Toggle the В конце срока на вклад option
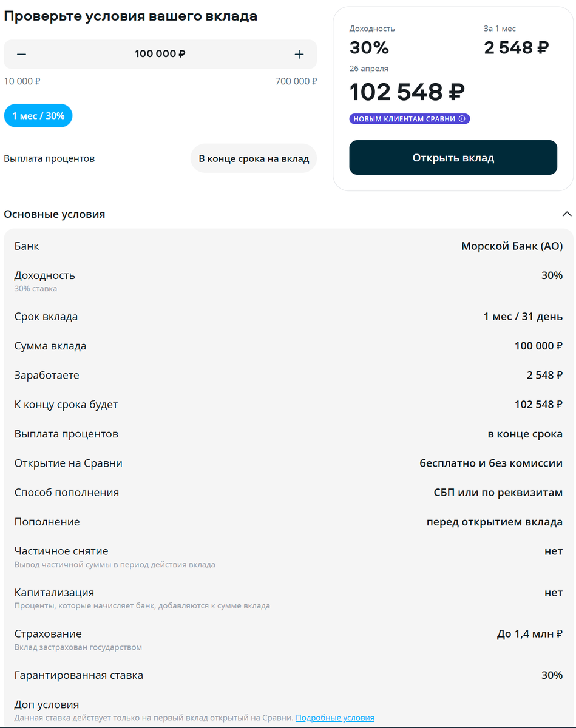This screenshot has height=728, width=576. 254,158
